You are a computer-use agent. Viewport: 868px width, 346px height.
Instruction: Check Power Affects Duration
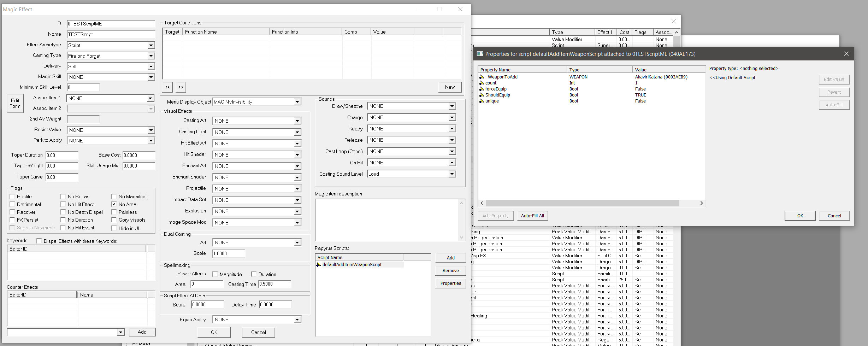[x=254, y=274]
